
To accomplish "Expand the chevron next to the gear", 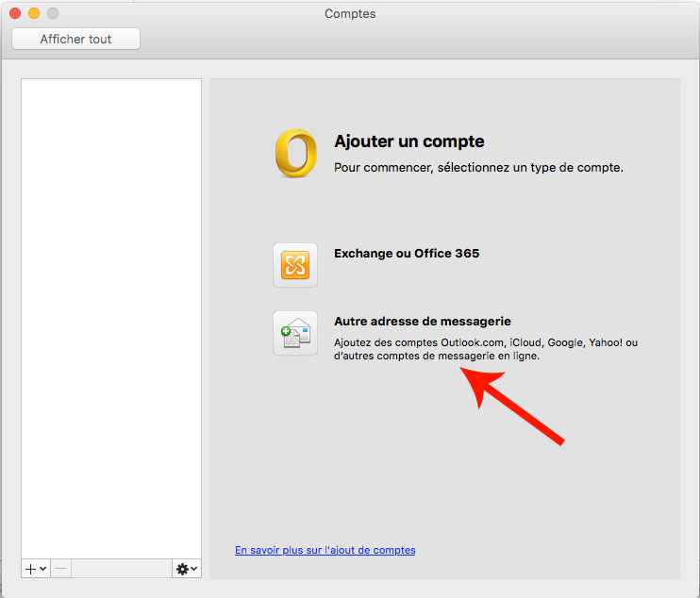I will tap(194, 569).
